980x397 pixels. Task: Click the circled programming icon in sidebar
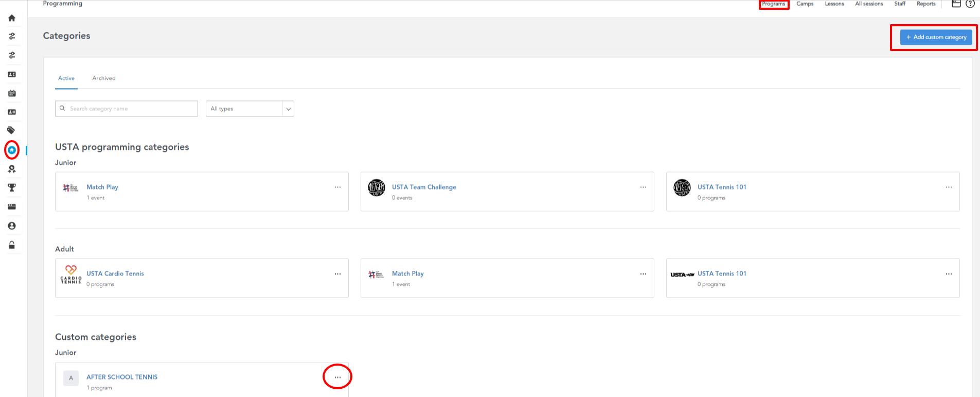click(12, 150)
